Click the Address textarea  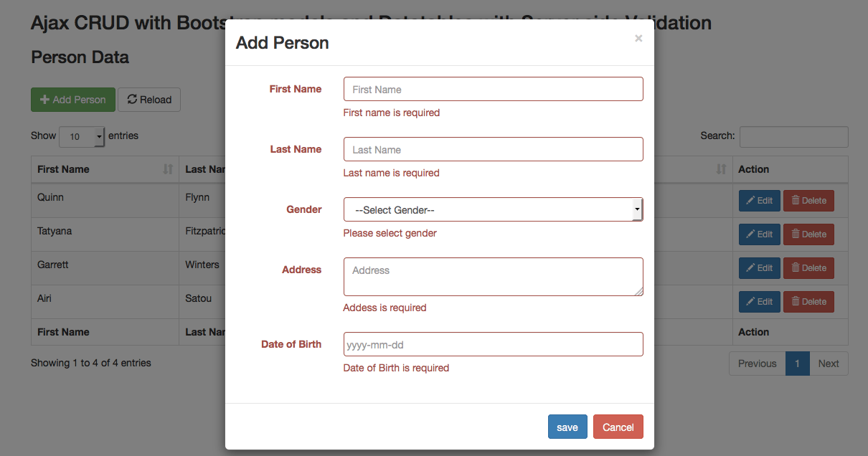pyautogui.click(x=494, y=277)
